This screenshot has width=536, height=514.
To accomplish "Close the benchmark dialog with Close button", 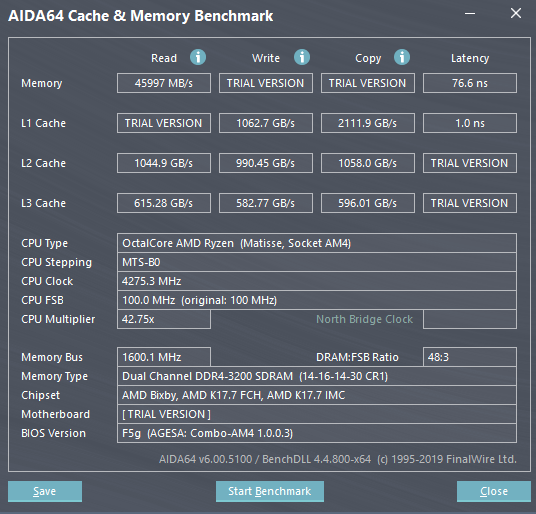I will pyautogui.click(x=494, y=491).
